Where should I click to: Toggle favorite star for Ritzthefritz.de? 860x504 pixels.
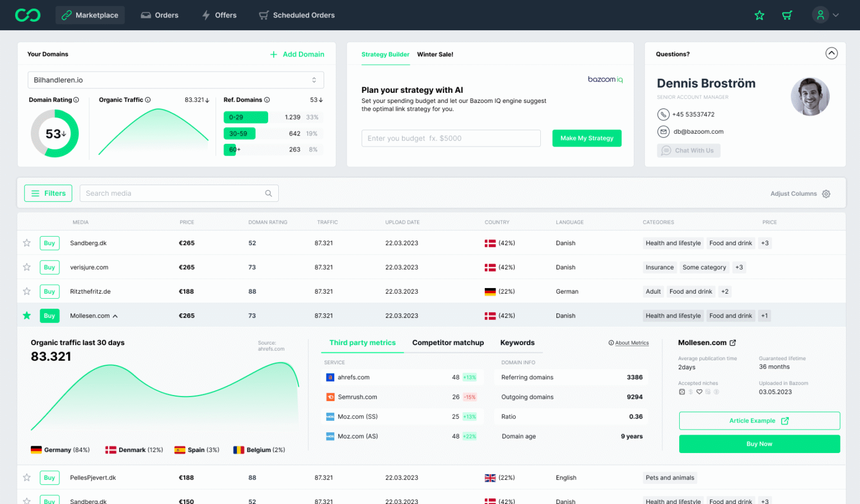[x=27, y=291]
